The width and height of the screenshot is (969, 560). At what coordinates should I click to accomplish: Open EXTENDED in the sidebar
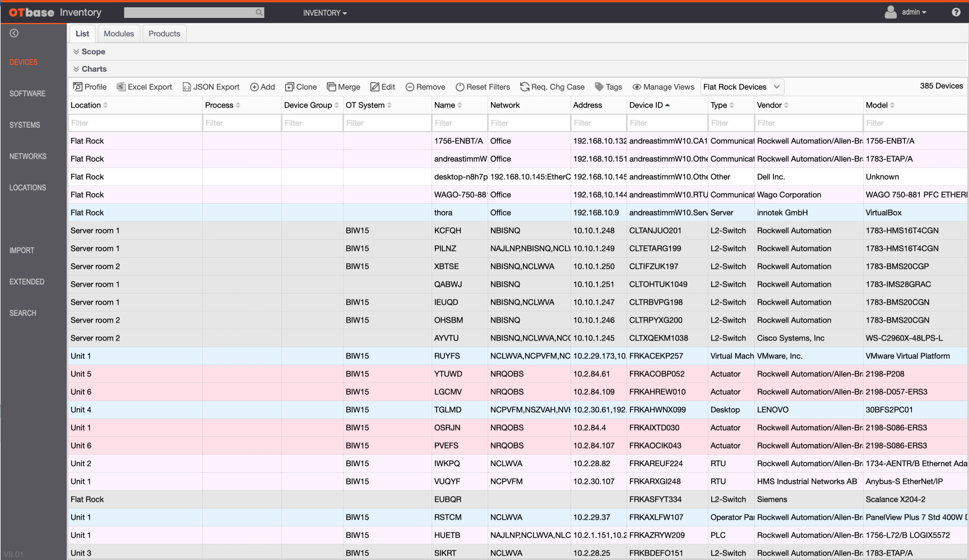coord(27,282)
